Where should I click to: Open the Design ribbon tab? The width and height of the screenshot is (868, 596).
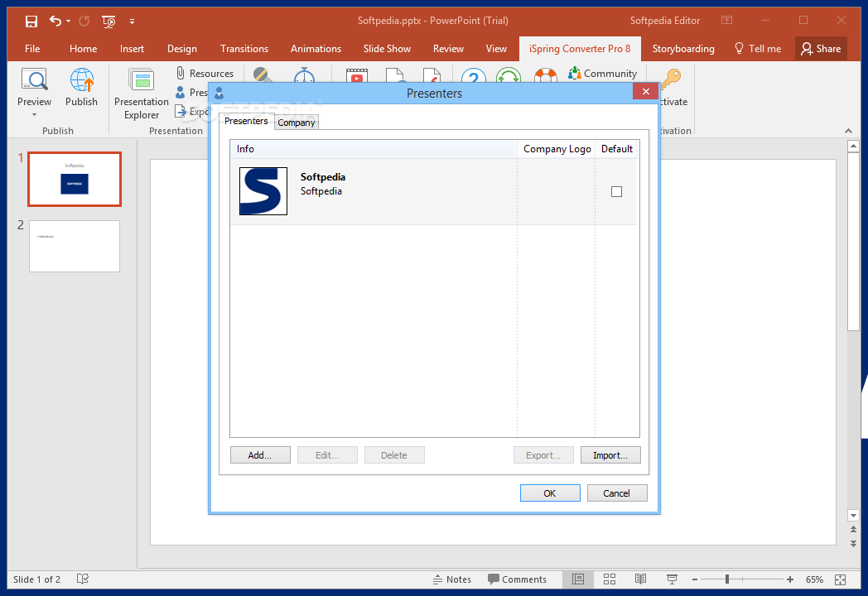click(x=182, y=49)
